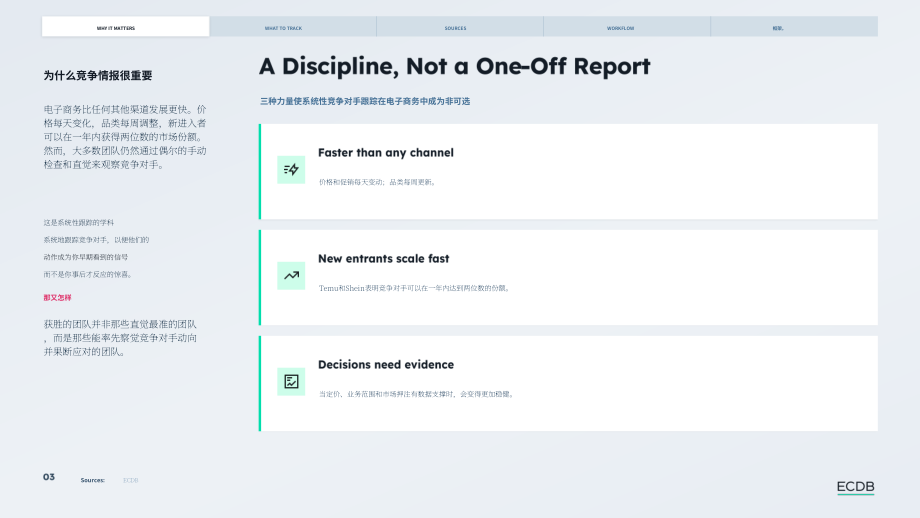Select the 'New entrants scale fast' heading
The image size is (920, 518).
[384, 259]
